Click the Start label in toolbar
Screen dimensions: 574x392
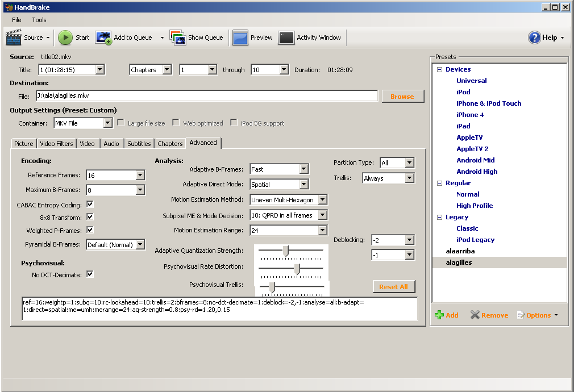pos(82,37)
